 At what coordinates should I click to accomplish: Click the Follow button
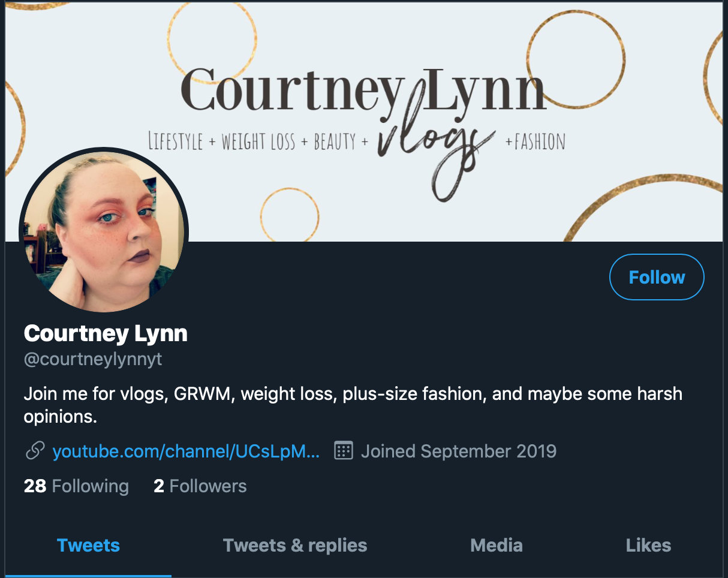click(x=657, y=277)
